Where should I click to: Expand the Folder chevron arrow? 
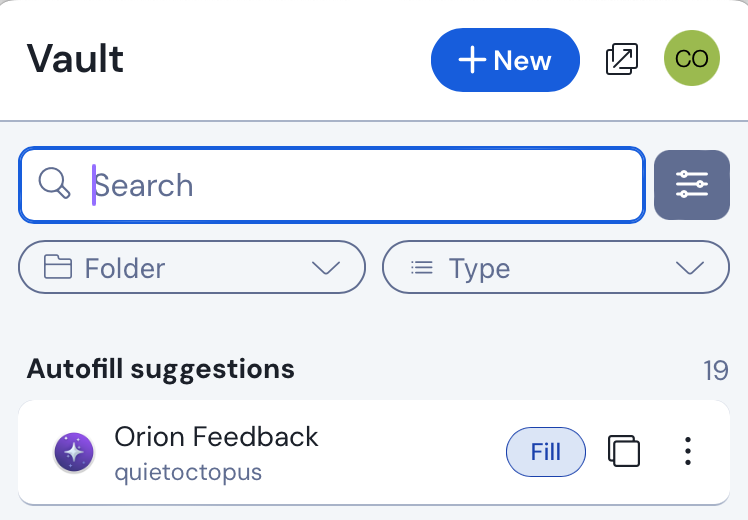326,268
